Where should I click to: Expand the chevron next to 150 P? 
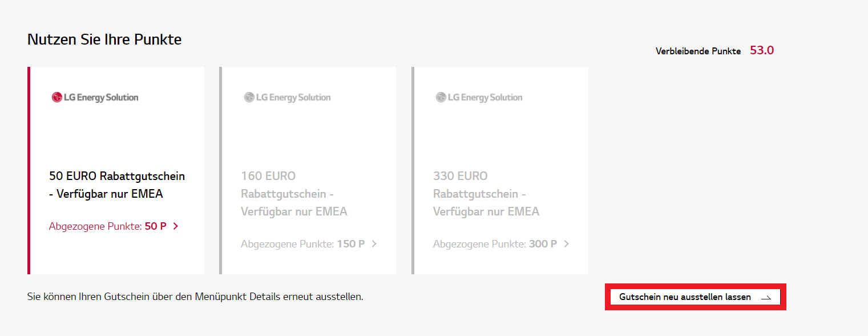tap(374, 244)
